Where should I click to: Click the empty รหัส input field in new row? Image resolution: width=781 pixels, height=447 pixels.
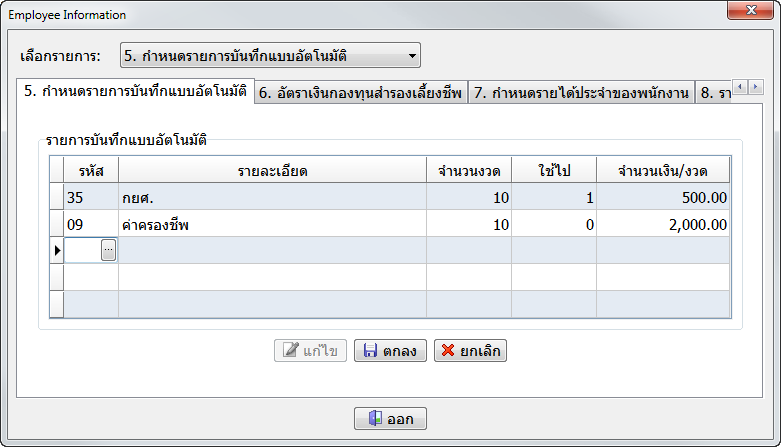(82, 251)
